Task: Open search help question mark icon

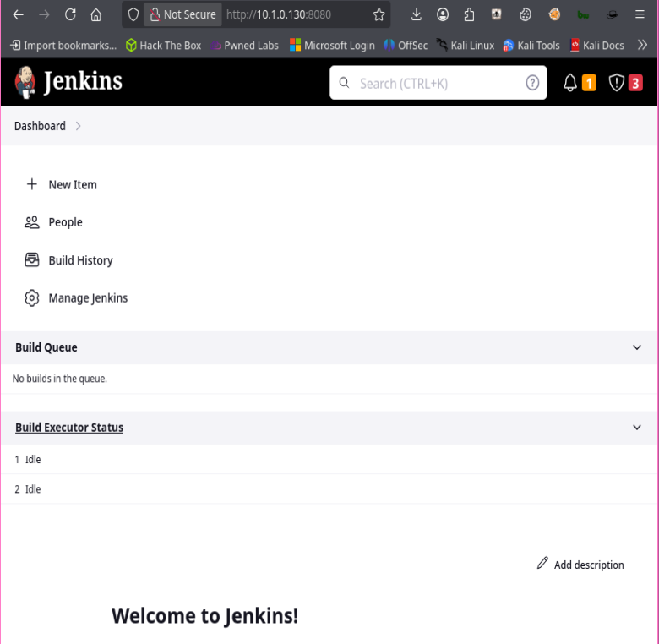Action: (532, 83)
